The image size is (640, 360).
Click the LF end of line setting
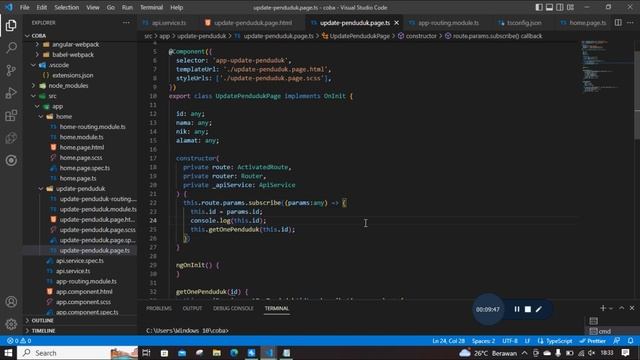pos(527,341)
